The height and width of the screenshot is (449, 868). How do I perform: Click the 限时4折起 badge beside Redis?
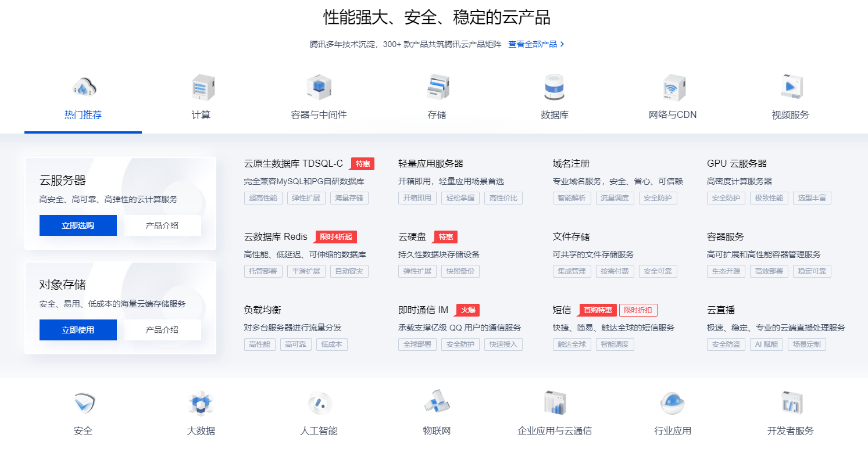pyautogui.click(x=335, y=237)
